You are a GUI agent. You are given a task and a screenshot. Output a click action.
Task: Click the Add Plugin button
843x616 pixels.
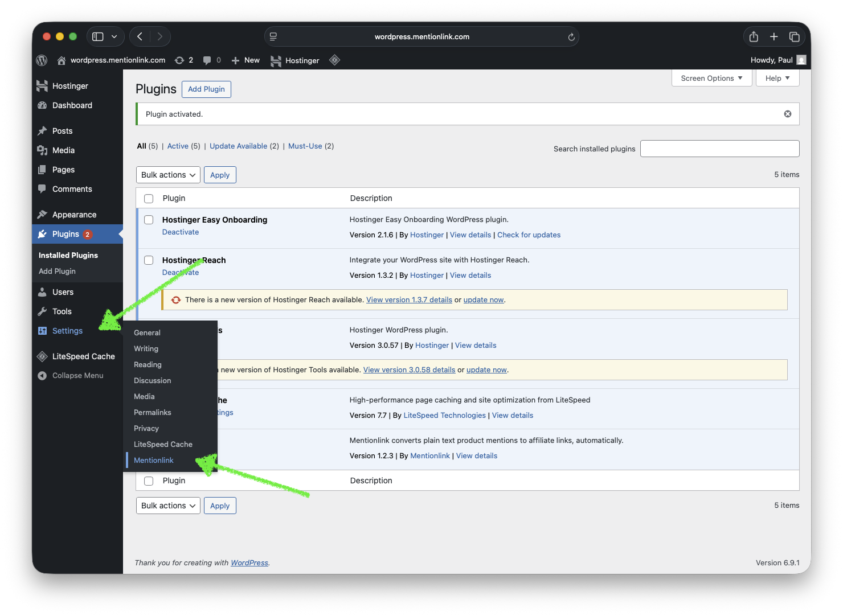point(206,89)
